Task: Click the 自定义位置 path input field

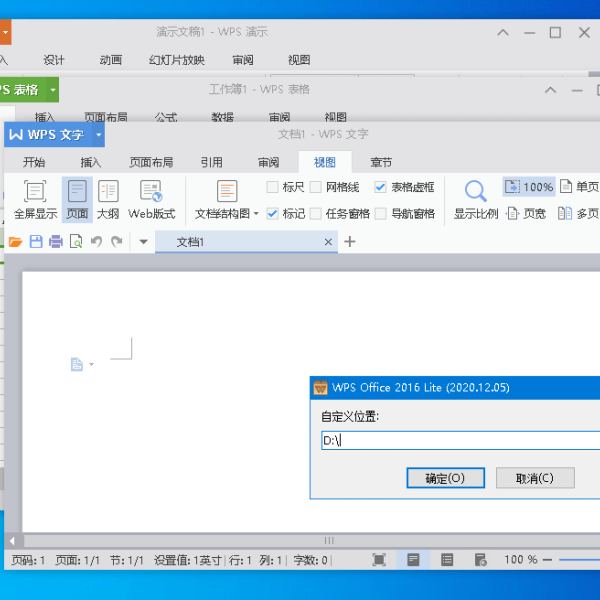Action: click(460, 440)
